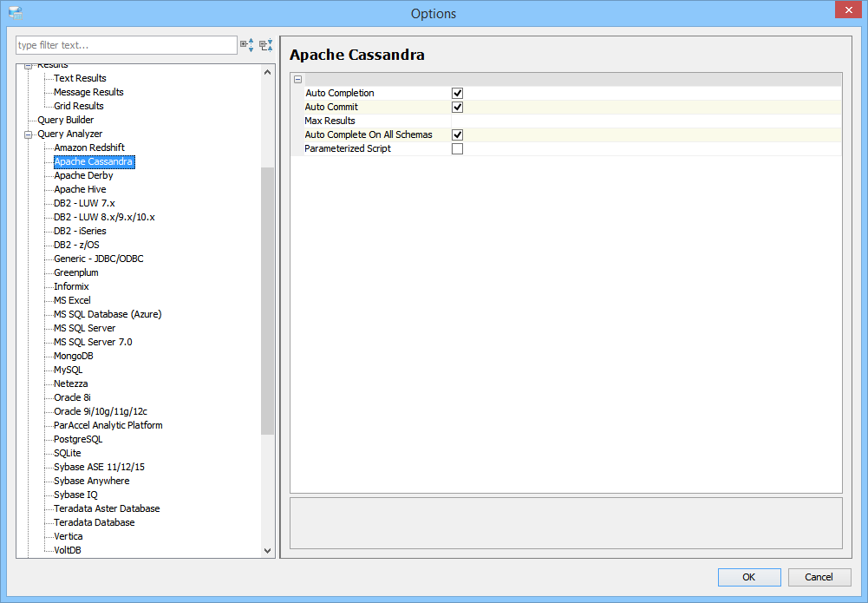Screen dimensions: 868x603
Task: Uncheck the Auto Commit option
Action: point(457,107)
